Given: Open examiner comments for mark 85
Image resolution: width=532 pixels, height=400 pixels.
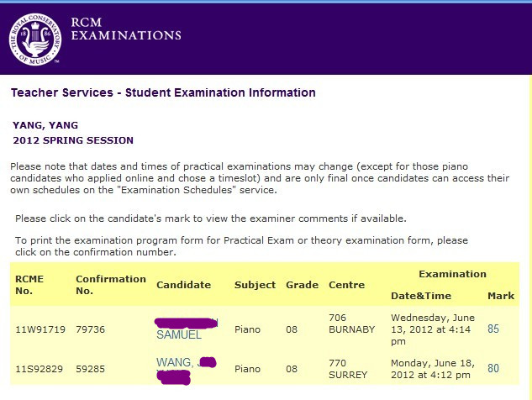Looking at the screenshot, I should click(493, 329).
